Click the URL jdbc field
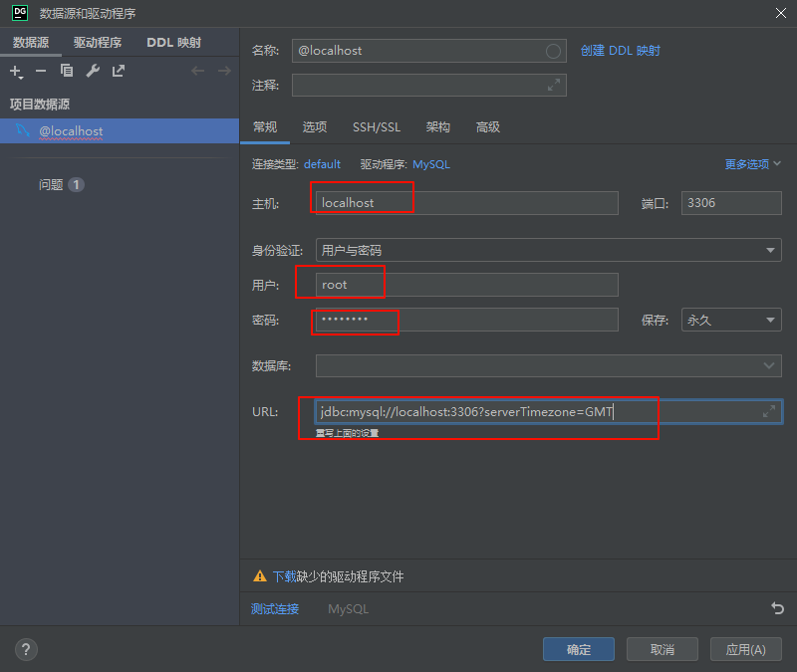This screenshot has height=672, width=797. [x=549, y=411]
